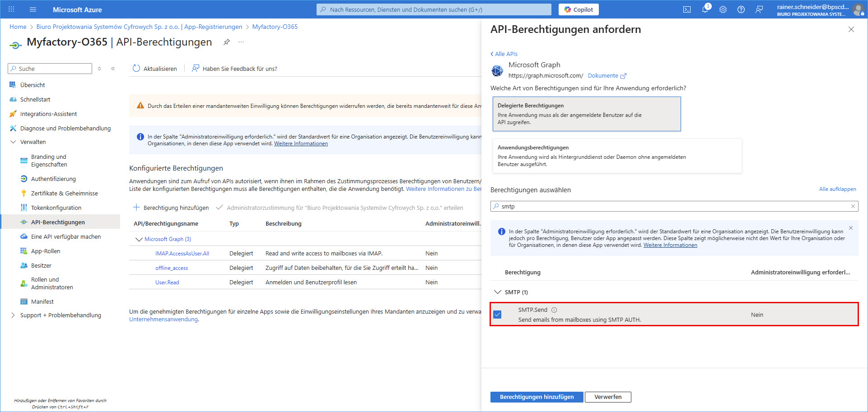The image size is (868, 412).
Task: Click Alle aufklappen link
Action: point(838,189)
